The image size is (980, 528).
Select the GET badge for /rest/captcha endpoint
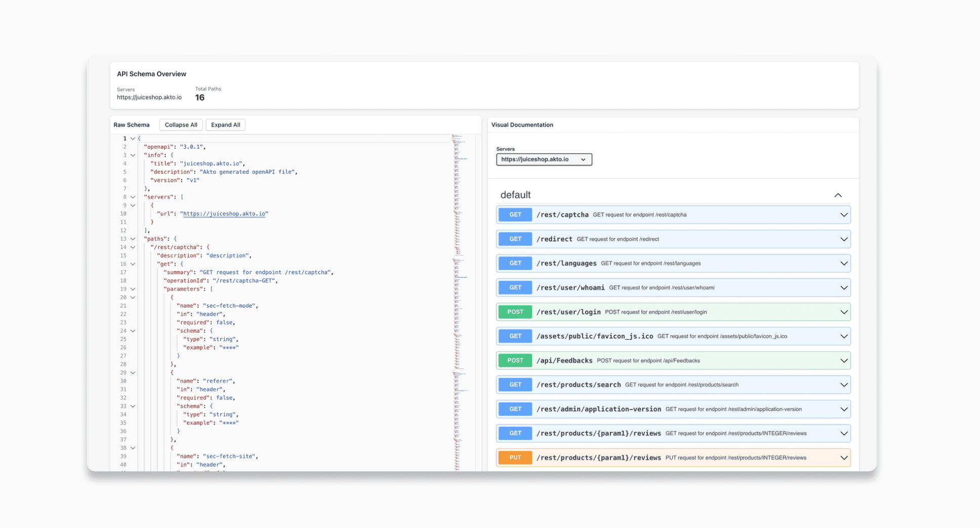515,214
